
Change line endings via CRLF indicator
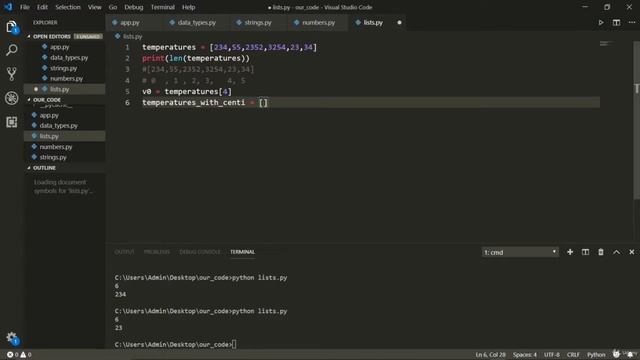click(573, 355)
